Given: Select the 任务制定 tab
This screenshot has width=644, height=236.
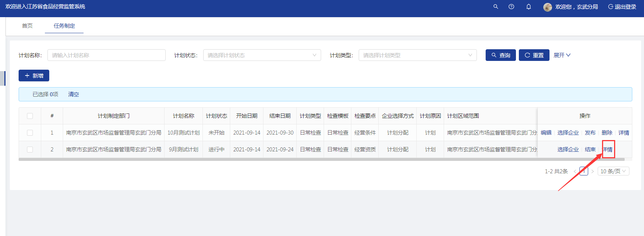Looking at the screenshot, I should [x=64, y=26].
